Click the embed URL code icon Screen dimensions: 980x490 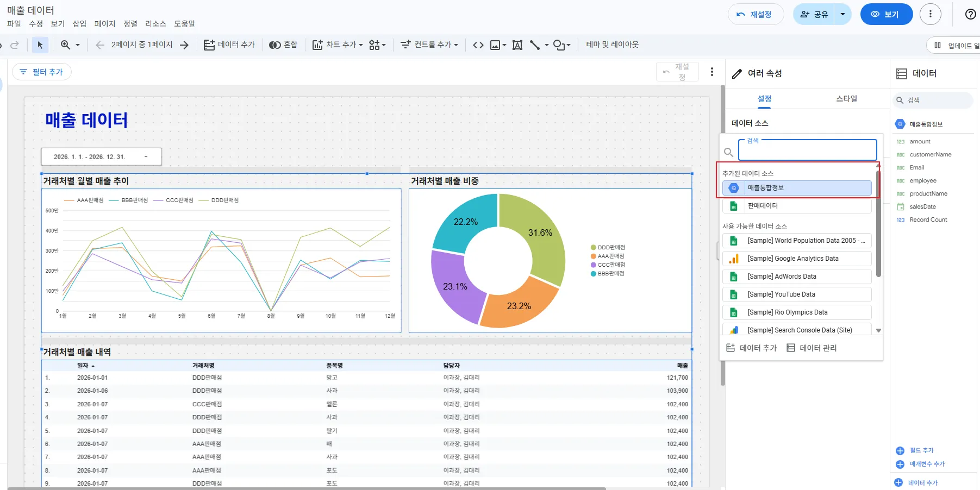point(478,45)
